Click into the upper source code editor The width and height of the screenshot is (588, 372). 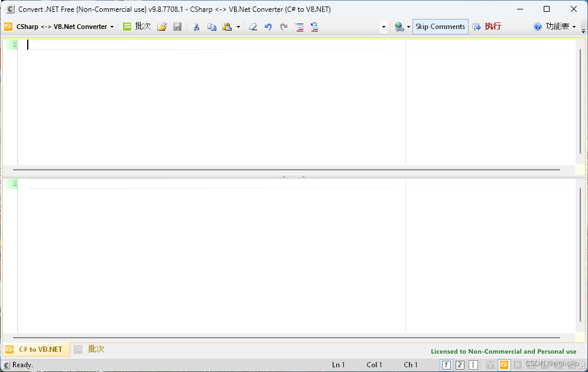pyautogui.click(x=296, y=101)
